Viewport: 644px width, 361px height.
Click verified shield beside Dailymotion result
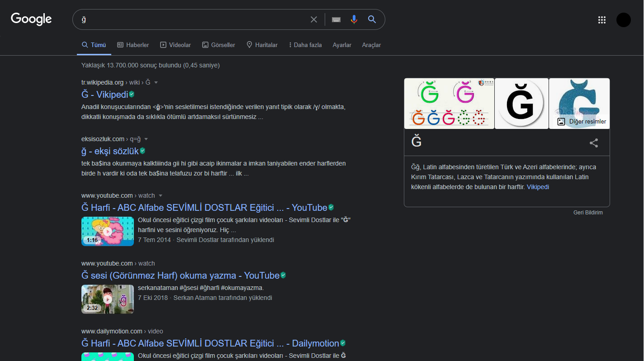(343, 343)
